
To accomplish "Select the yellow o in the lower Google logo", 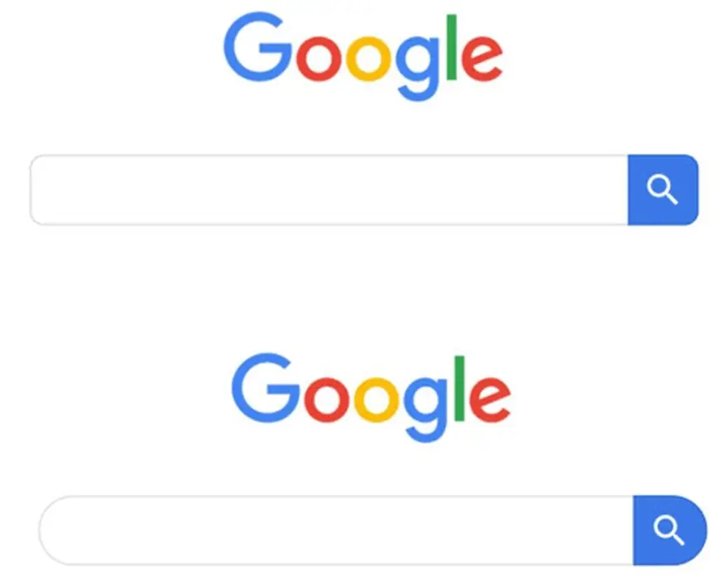I will pyautogui.click(x=377, y=400).
